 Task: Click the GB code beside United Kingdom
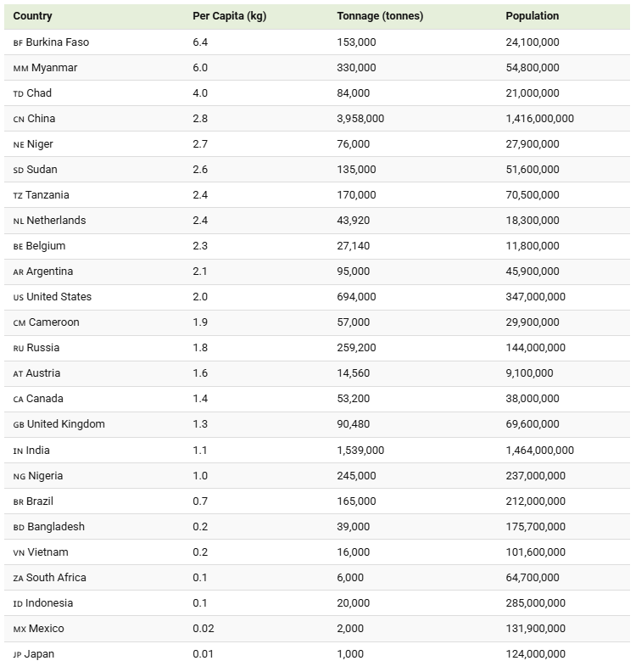click(x=19, y=425)
